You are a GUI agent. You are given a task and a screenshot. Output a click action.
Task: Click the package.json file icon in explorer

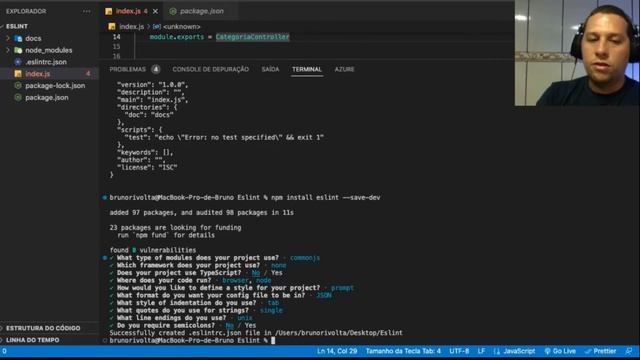pos(18,98)
